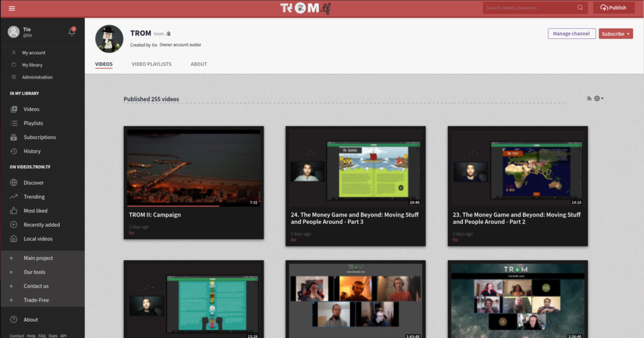Image resolution: width=644 pixels, height=338 pixels.
Task: Open the hamburger menu icon
Action: click(x=12, y=8)
